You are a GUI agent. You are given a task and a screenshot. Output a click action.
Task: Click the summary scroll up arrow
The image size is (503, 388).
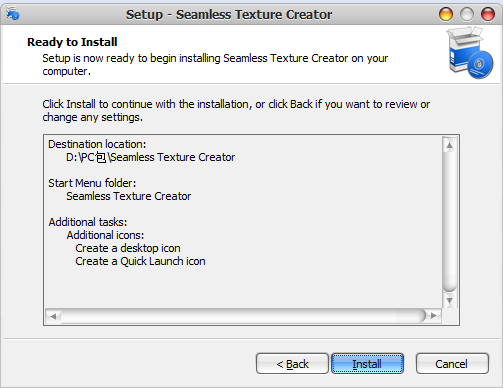pyautogui.click(x=449, y=145)
